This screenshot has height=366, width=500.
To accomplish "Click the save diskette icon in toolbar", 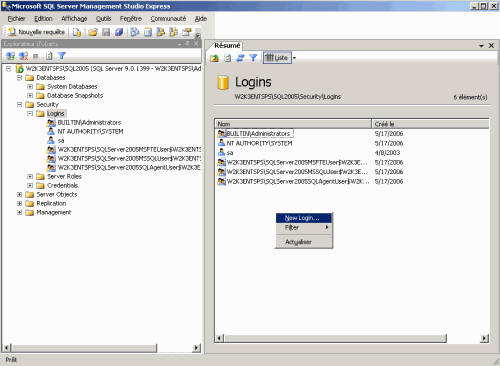I will [106, 32].
